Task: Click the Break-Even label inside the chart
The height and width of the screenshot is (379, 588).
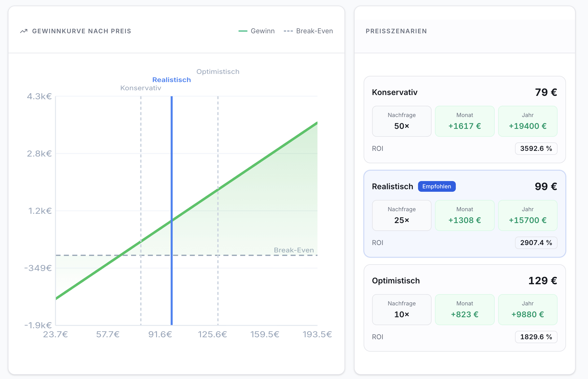Action: [x=294, y=250]
